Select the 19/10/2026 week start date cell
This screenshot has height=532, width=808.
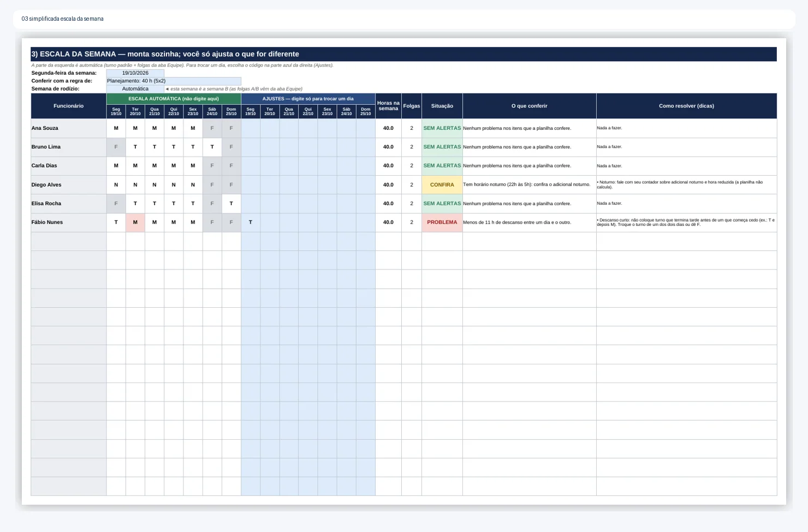point(135,73)
